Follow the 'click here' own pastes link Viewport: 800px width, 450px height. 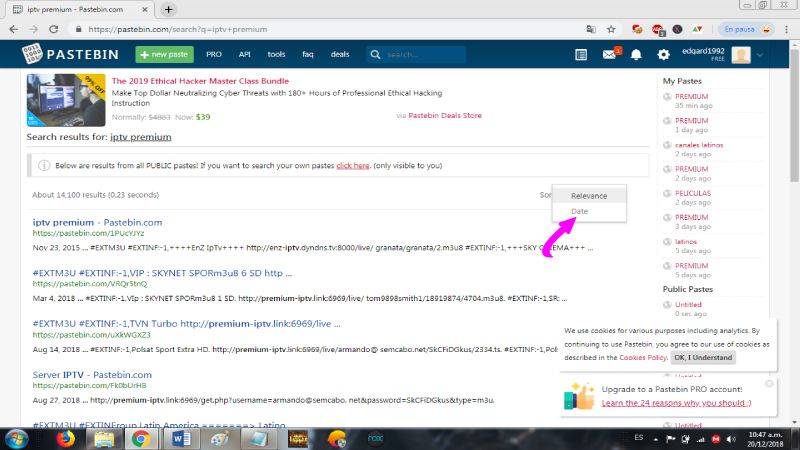pyautogui.click(x=353, y=166)
